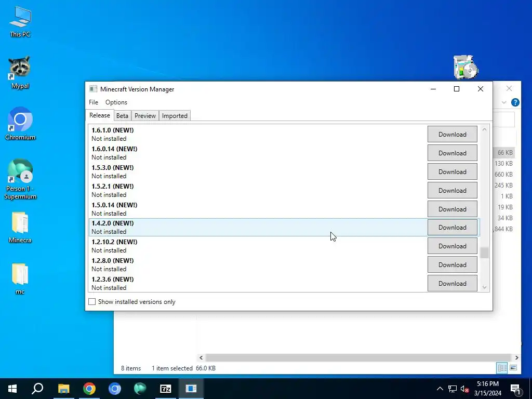This screenshot has height=399, width=532.
Task: Click version list scrollbar thumb
Action: pos(484,252)
